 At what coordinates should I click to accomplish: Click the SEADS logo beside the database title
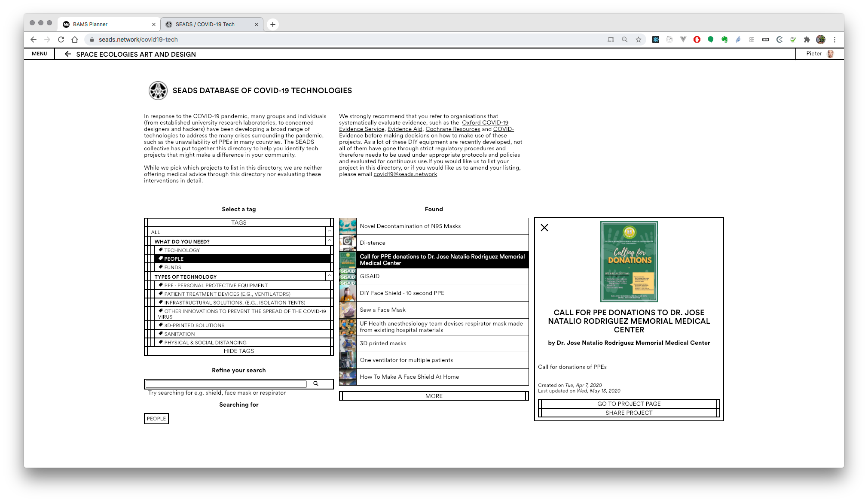pos(158,91)
